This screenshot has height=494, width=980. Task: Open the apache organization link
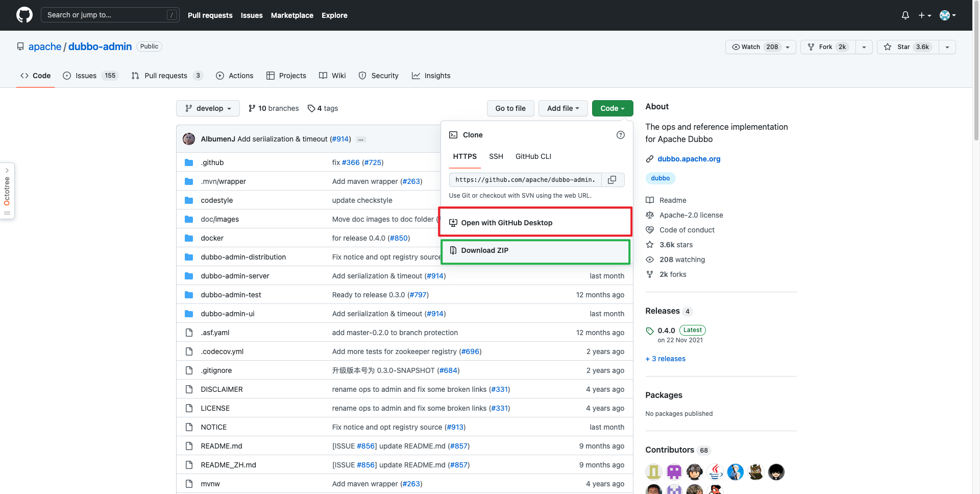[x=45, y=46]
